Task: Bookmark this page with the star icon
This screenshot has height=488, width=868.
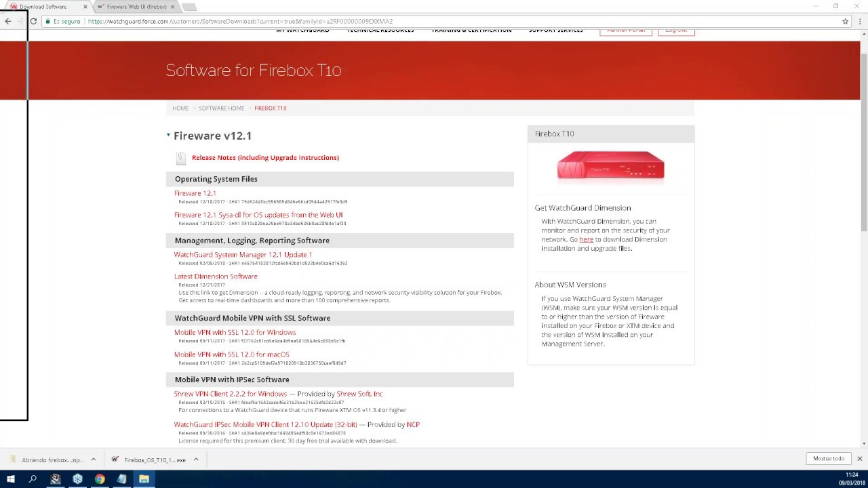Action: tap(845, 21)
